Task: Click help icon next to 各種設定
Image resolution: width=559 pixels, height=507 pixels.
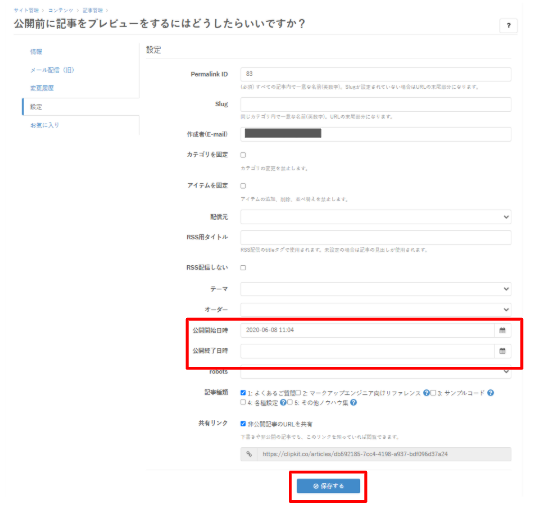Action: (x=283, y=403)
